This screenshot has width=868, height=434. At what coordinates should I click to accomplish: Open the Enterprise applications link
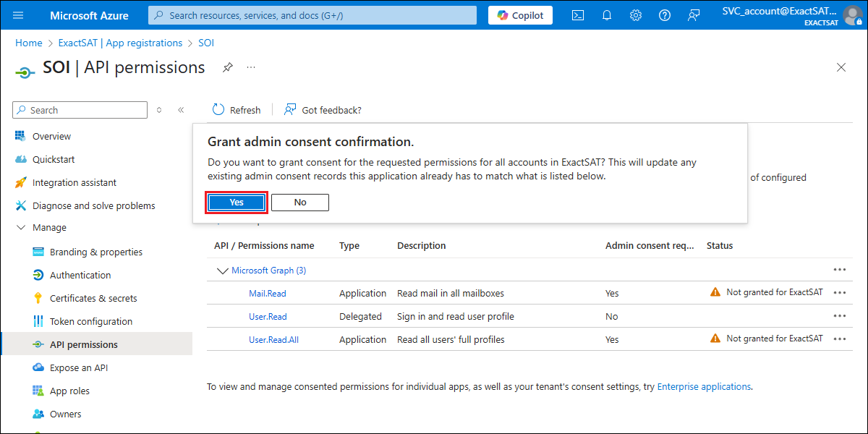[x=703, y=386]
